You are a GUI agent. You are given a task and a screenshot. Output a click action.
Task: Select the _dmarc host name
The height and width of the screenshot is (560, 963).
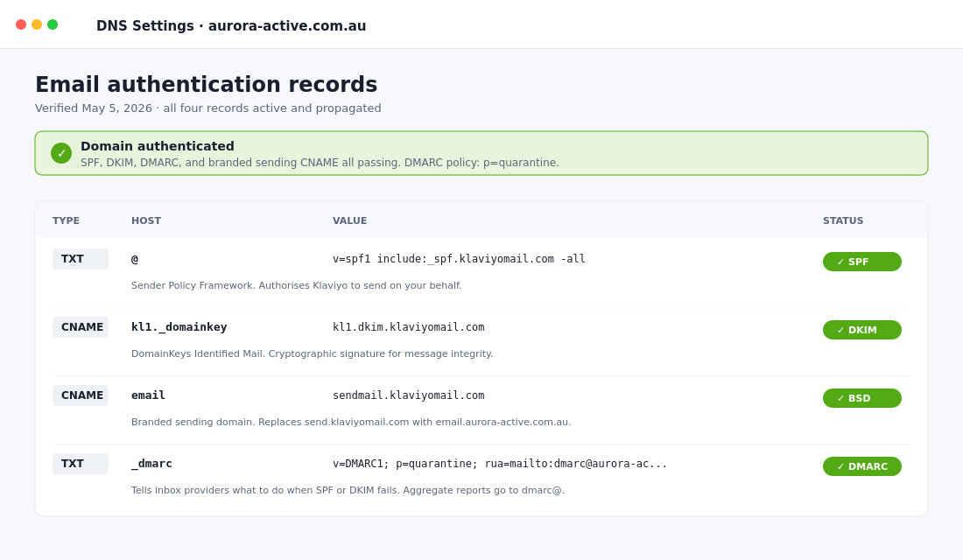click(151, 464)
